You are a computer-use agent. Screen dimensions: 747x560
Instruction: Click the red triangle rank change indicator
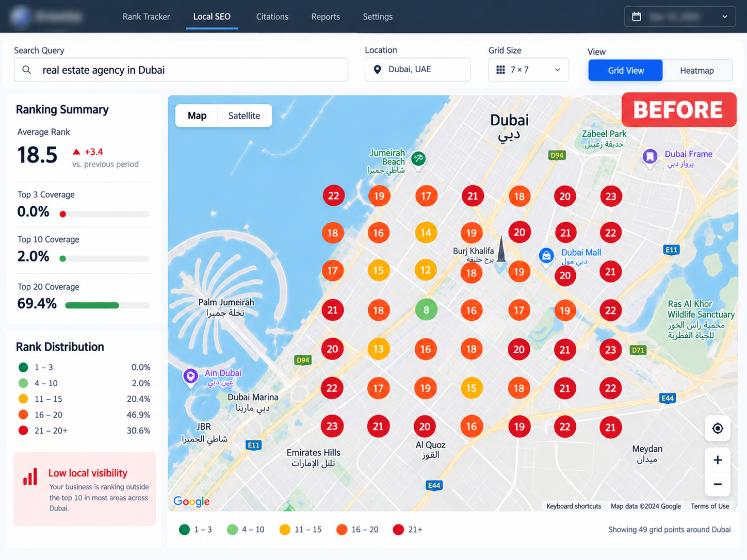point(76,152)
